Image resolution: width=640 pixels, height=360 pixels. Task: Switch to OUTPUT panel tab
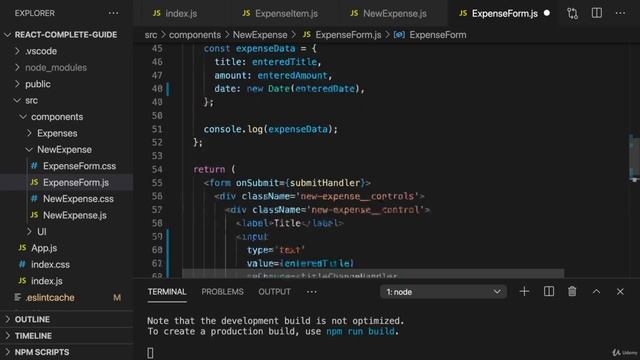point(275,292)
